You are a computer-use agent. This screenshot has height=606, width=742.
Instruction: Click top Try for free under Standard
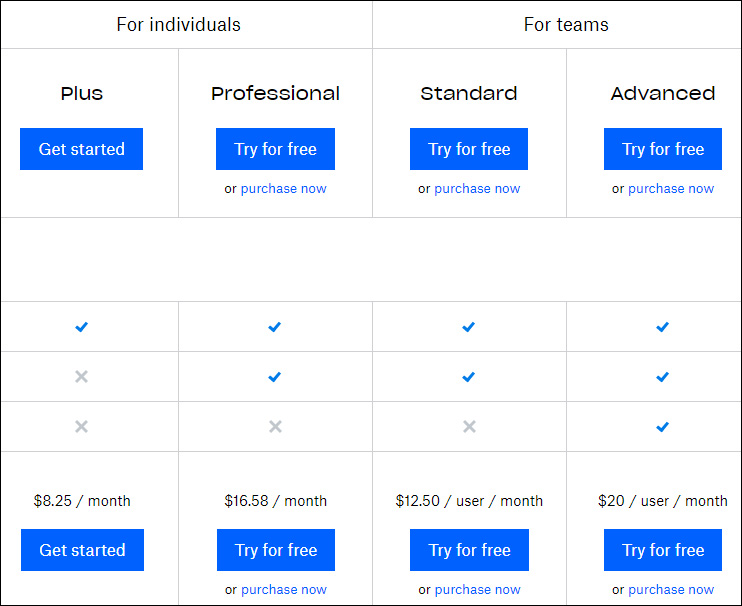tap(469, 149)
